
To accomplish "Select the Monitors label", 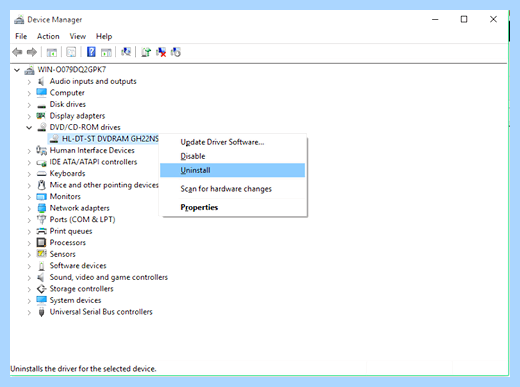I will (65, 196).
